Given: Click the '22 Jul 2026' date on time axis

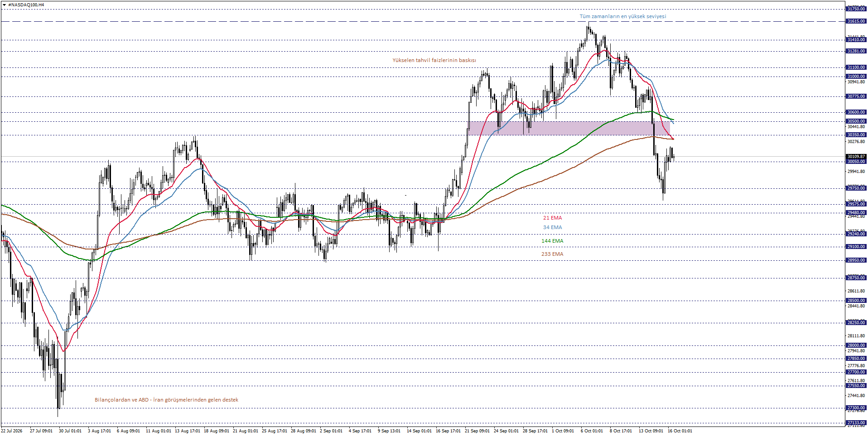Looking at the screenshot, I should (12, 431).
